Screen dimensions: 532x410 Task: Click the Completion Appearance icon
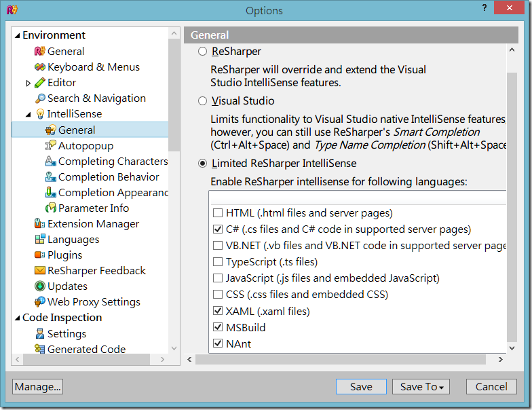click(x=50, y=193)
